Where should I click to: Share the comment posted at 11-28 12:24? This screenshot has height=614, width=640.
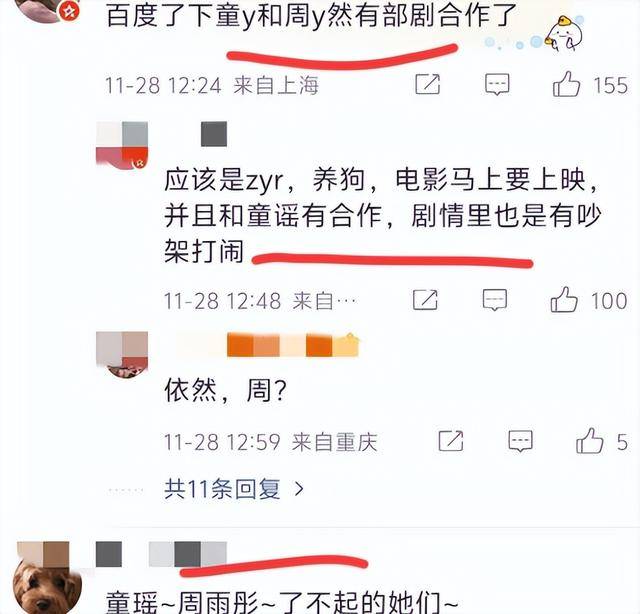pyautogui.click(x=428, y=84)
